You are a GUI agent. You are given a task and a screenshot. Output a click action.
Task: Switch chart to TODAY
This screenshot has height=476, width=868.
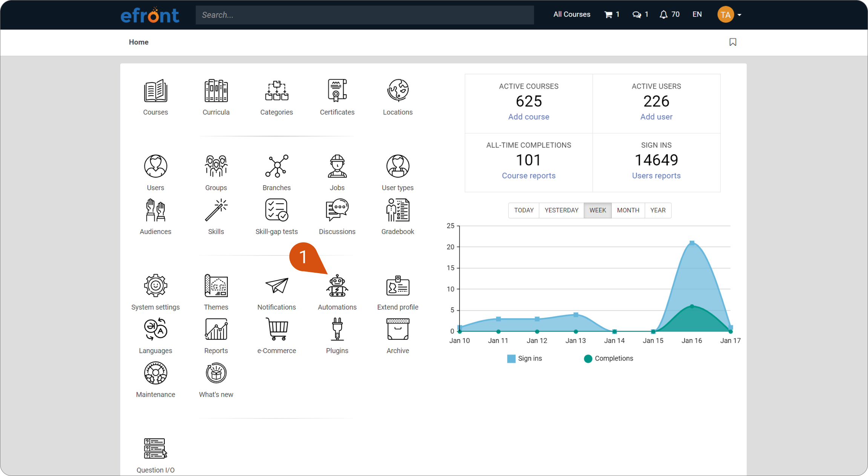click(524, 210)
